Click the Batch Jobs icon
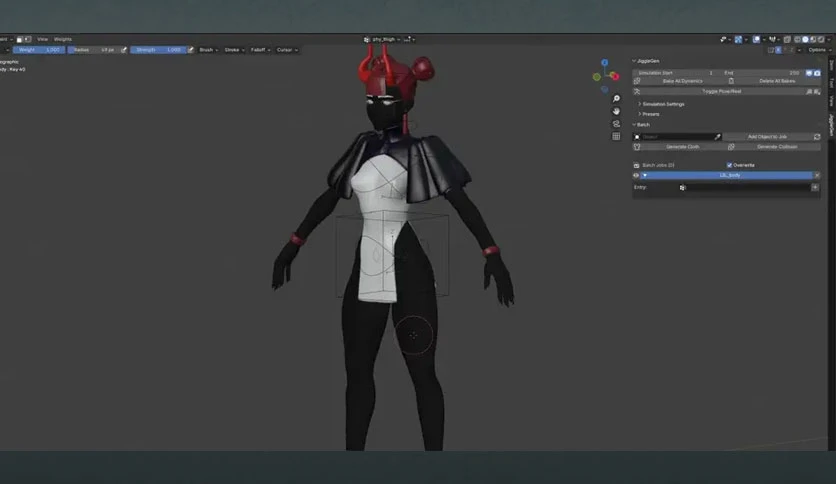 click(636, 165)
